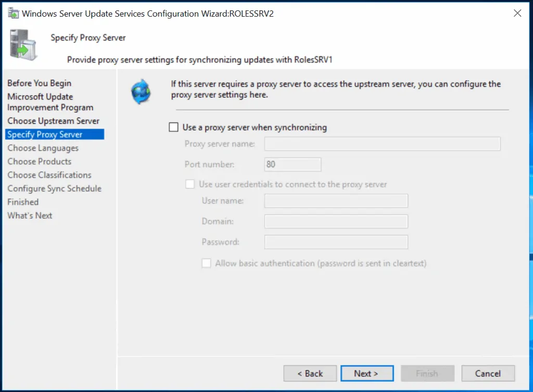Click the Next button
The height and width of the screenshot is (392, 533).
tap(367, 373)
